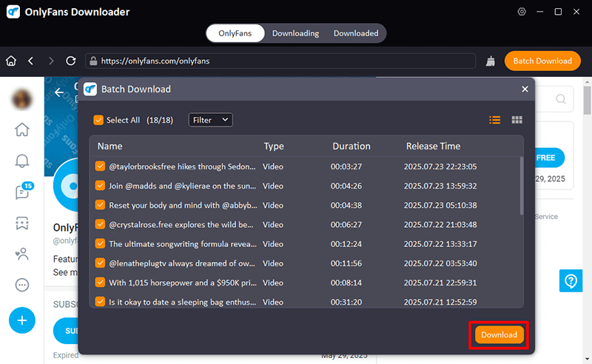Click the cleaning brush icon
Viewport: 592px width, 364px height.
tap(491, 61)
